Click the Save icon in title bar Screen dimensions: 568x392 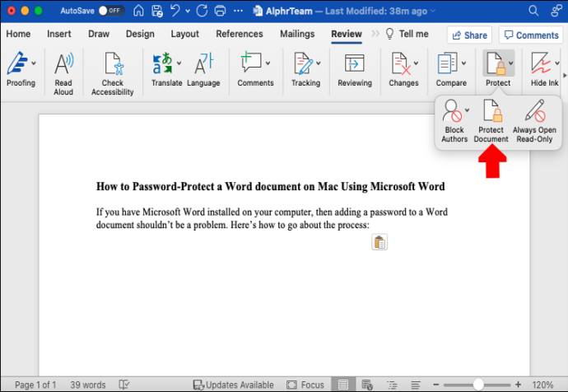[x=157, y=11]
